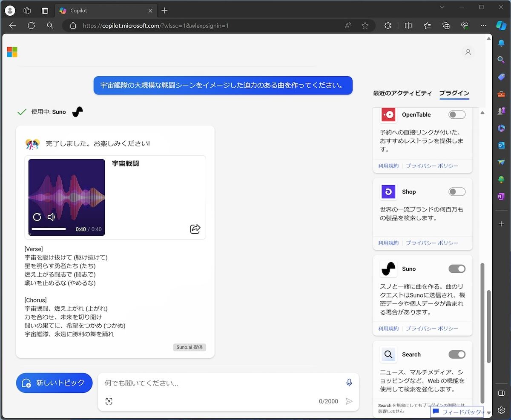Open the Copilot account sign-in icon
The image size is (511, 420).
(468, 52)
